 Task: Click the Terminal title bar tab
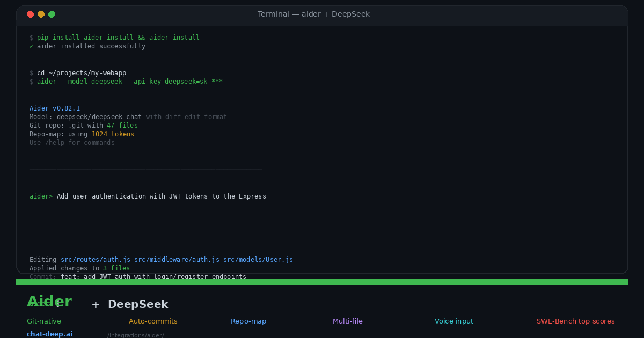click(x=313, y=14)
